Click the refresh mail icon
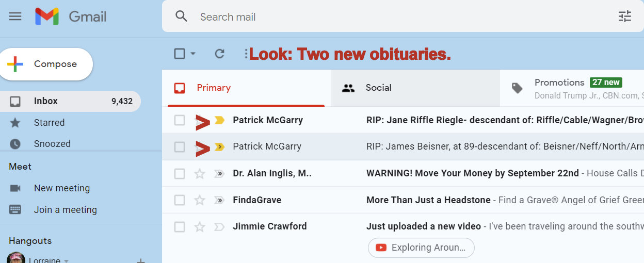 coord(220,54)
